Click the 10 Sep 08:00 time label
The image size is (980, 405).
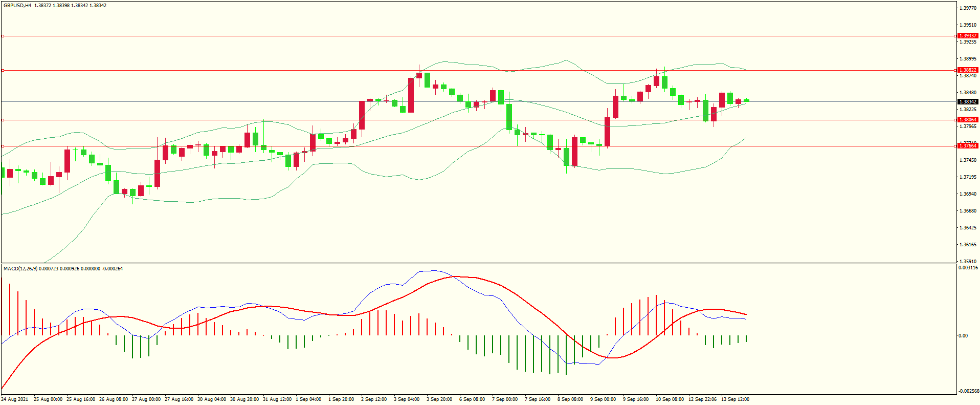point(670,399)
